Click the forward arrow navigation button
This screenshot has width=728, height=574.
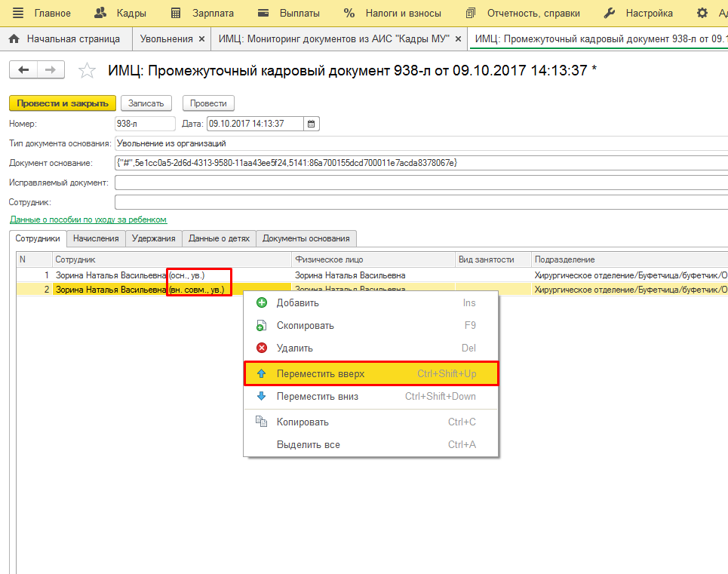point(51,70)
